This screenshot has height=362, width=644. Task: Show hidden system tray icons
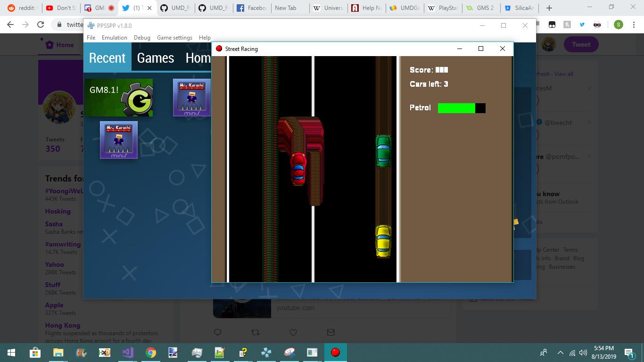(x=560, y=353)
